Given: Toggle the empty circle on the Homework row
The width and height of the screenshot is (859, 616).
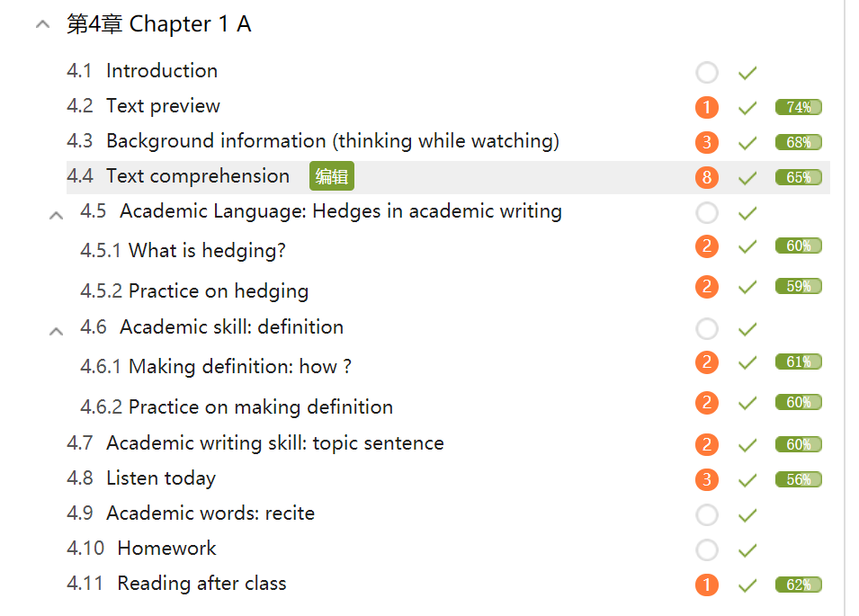Looking at the screenshot, I should (x=707, y=550).
